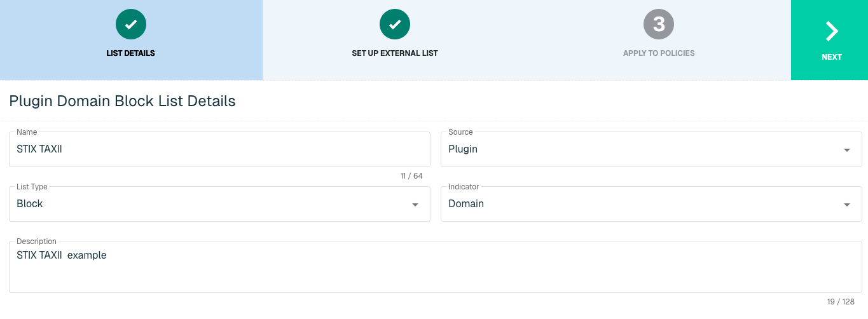Select the Domain value in Indicator
The width and height of the screenshot is (868, 319).
click(466, 203)
